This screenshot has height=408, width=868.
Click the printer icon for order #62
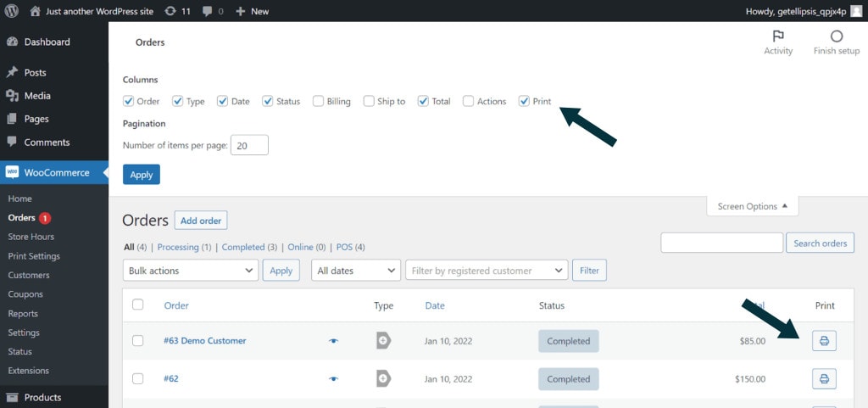pos(824,379)
